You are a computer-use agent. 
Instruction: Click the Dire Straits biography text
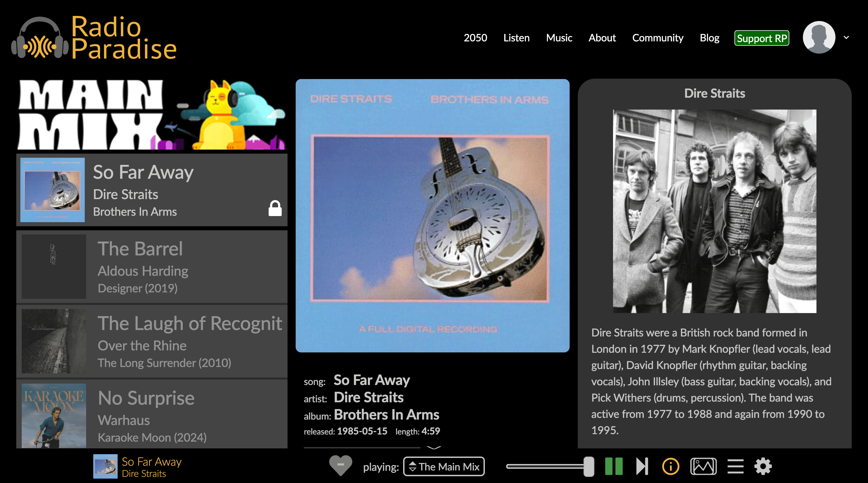coord(711,381)
